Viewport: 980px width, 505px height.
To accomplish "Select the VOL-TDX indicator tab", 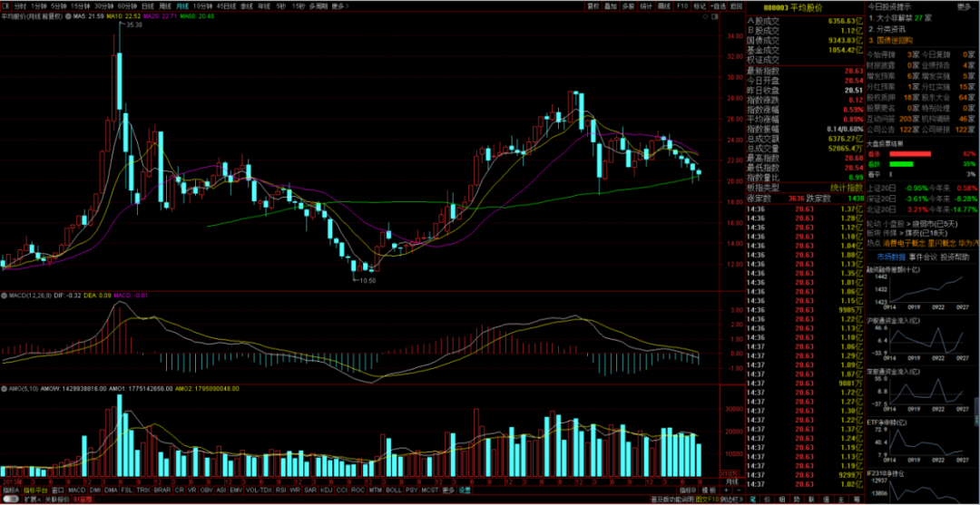I will [258, 490].
